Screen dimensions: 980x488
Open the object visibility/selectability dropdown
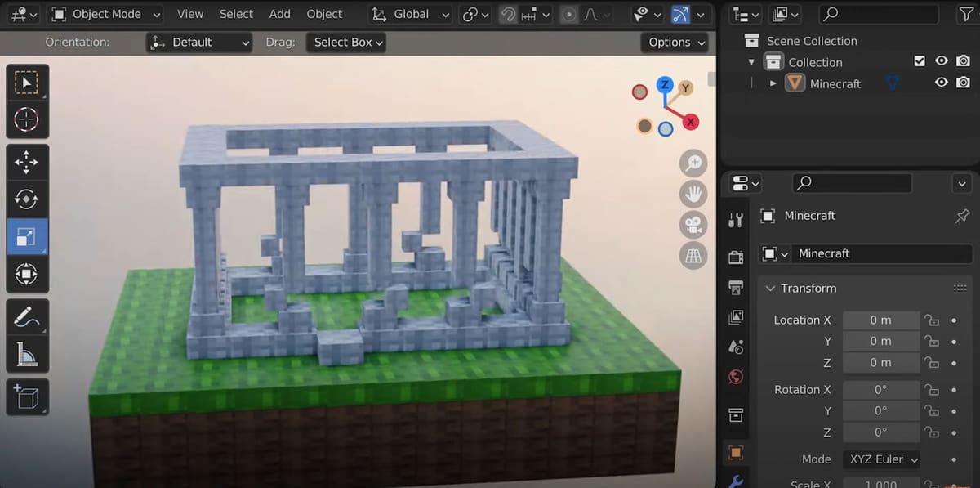click(648, 14)
